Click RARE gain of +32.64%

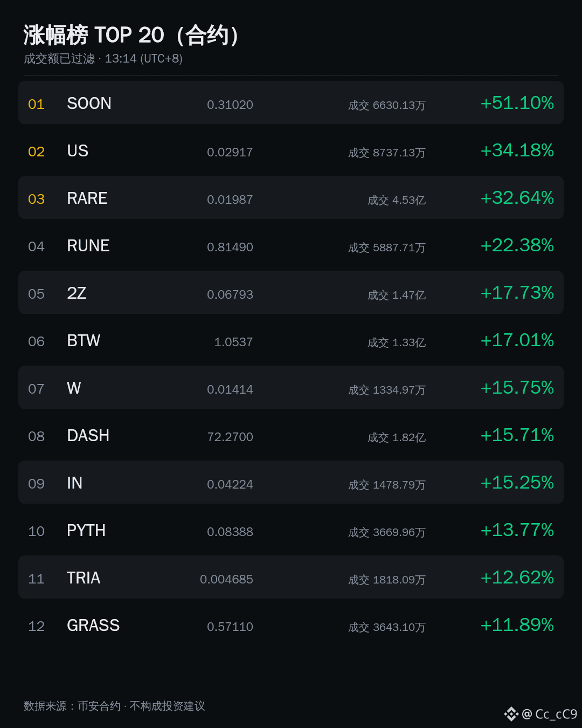(x=517, y=198)
